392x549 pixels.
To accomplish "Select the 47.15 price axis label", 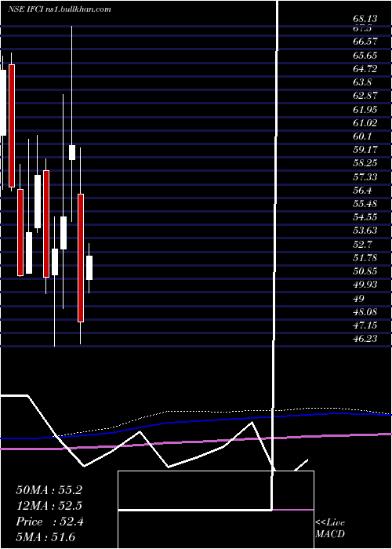I will point(365,325).
